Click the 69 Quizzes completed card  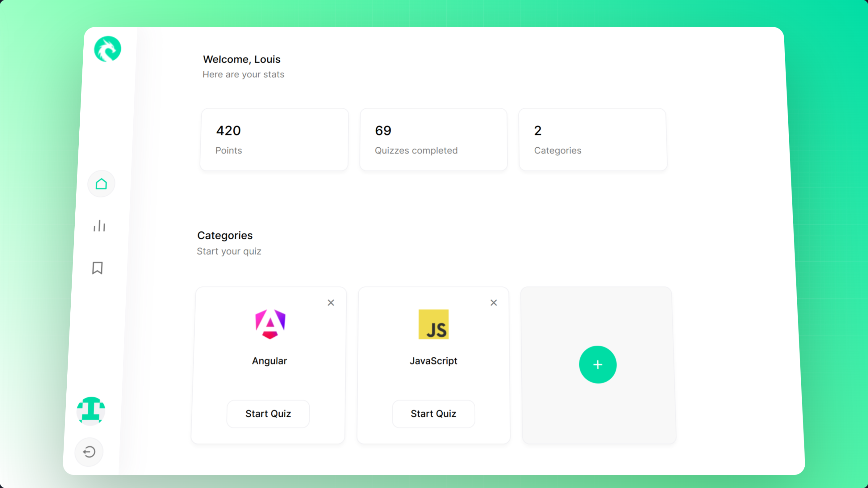click(433, 139)
